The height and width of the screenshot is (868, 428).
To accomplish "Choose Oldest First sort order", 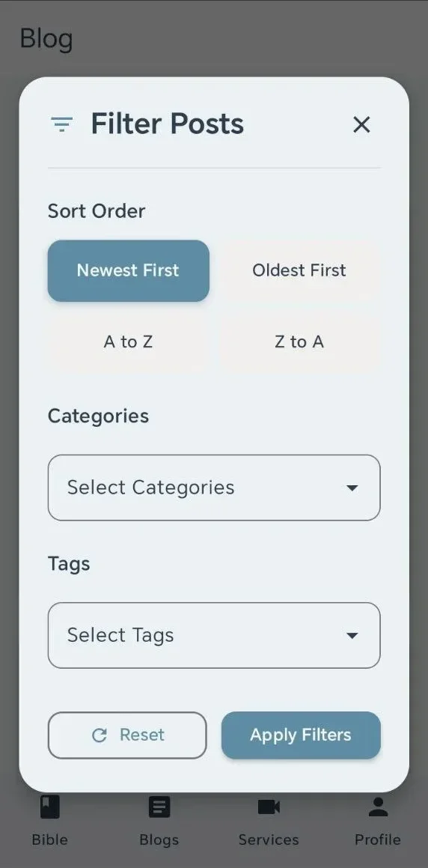I will coord(299,270).
